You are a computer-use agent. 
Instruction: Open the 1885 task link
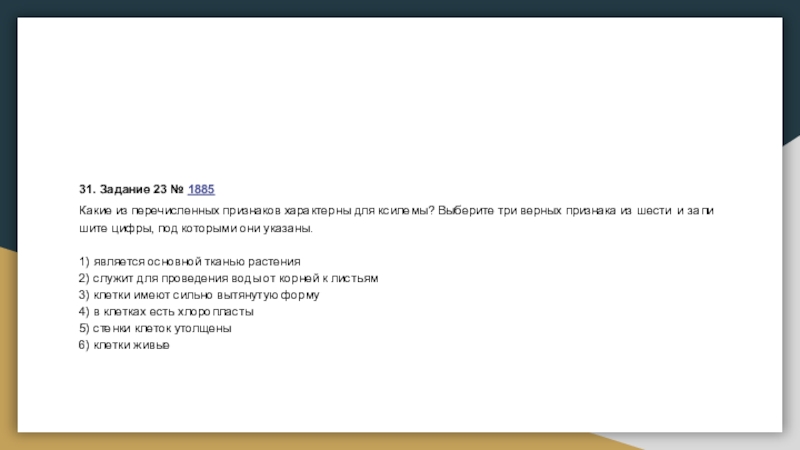click(201, 189)
